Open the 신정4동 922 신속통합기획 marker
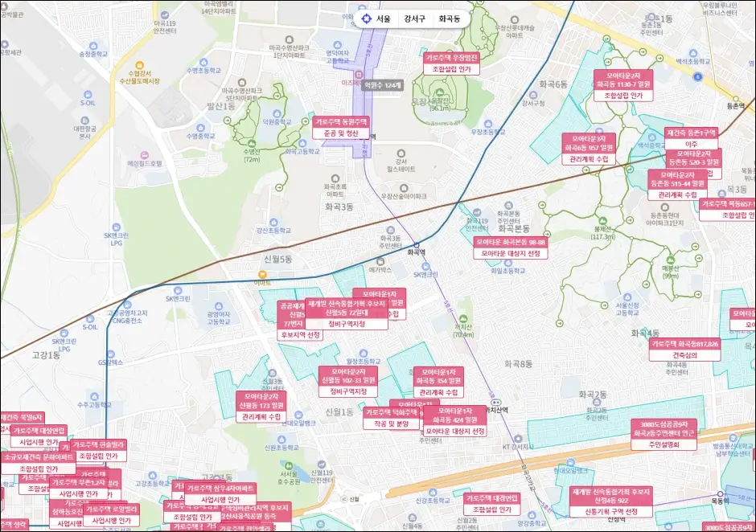The height and width of the screenshot is (532, 756). (611, 502)
